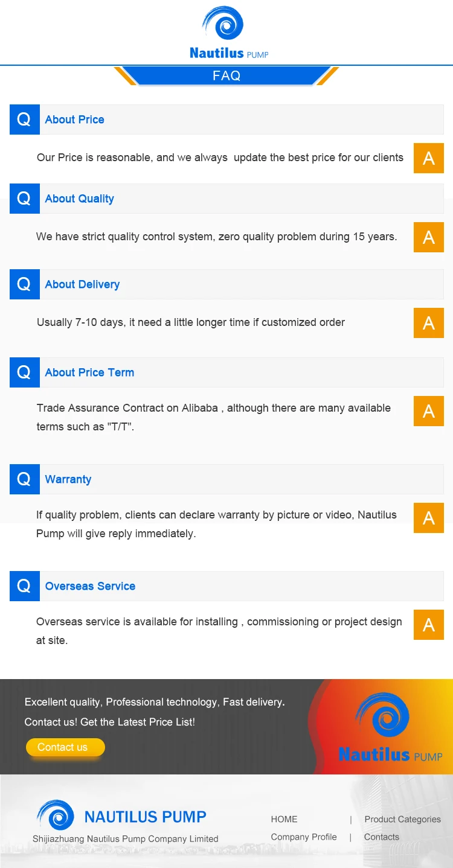
Task: Click the Q icon beside About Quality
Action: coord(24,199)
